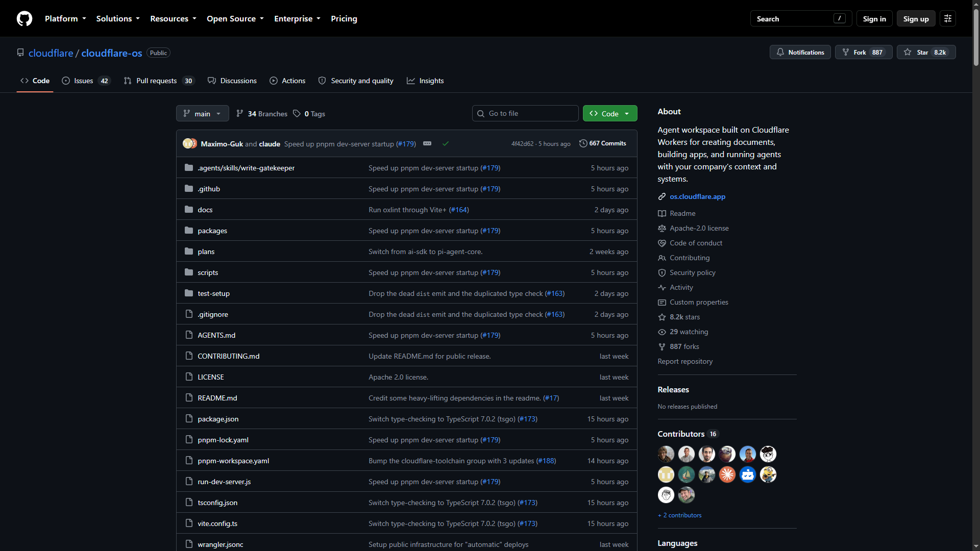Click the commit history clock icon

click(583, 143)
